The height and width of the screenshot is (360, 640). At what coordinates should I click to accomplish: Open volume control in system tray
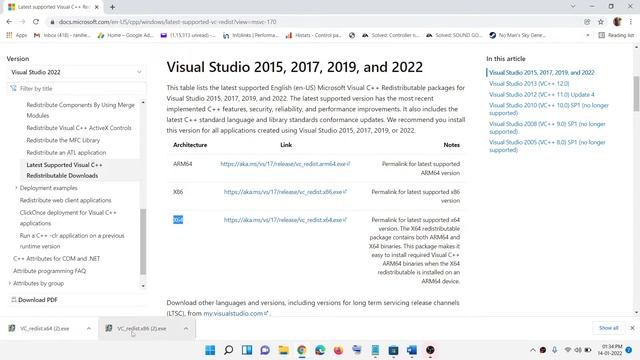[x=578, y=350]
